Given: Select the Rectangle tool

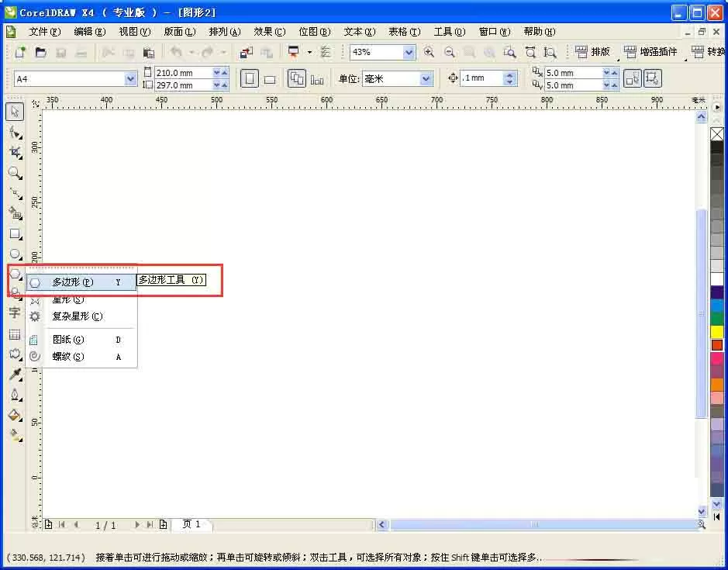Looking at the screenshot, I should click(x=15, y=233).
